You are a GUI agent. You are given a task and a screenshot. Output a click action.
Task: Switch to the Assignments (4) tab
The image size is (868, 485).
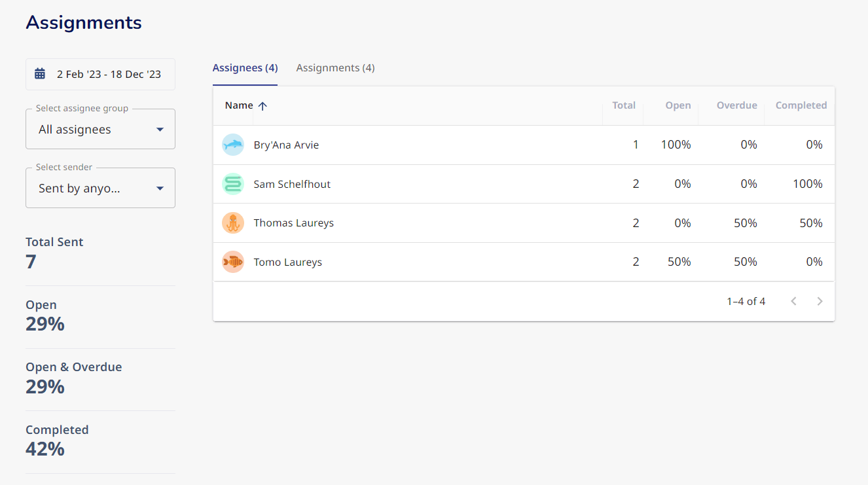(335, 67)
